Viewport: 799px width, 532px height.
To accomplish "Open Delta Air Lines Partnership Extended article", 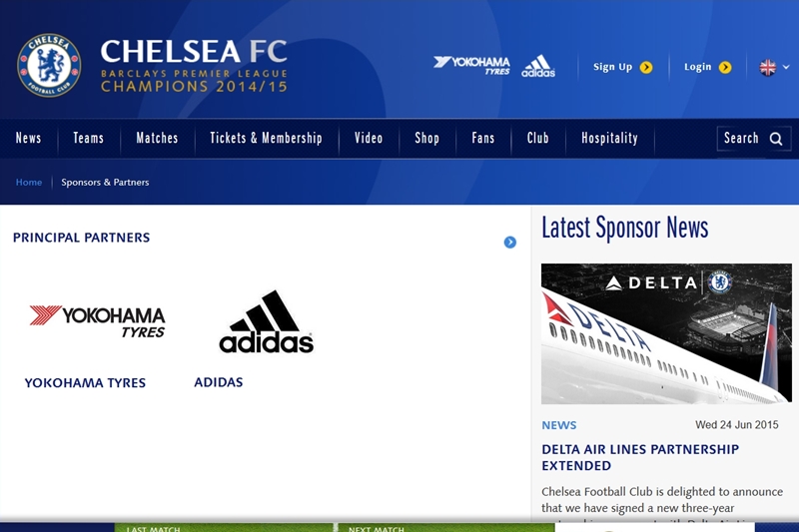I will [640, 457].
